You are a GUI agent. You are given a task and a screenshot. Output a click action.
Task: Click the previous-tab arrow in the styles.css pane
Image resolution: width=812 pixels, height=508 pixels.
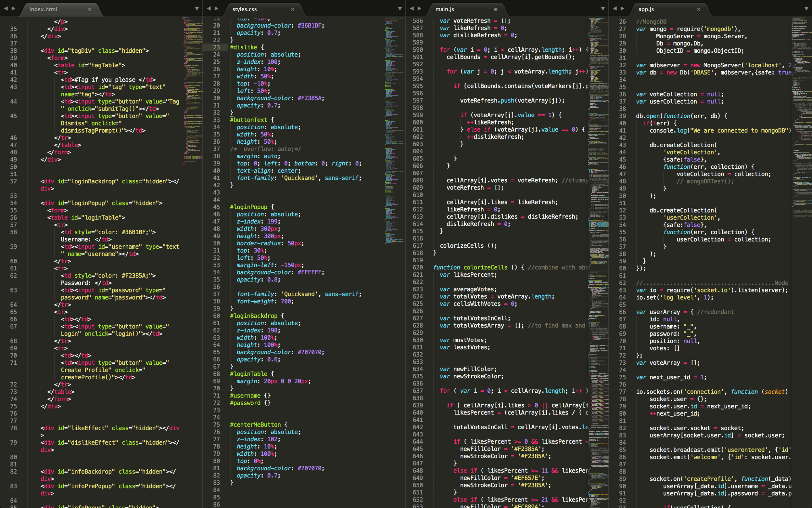click(209, 8)
